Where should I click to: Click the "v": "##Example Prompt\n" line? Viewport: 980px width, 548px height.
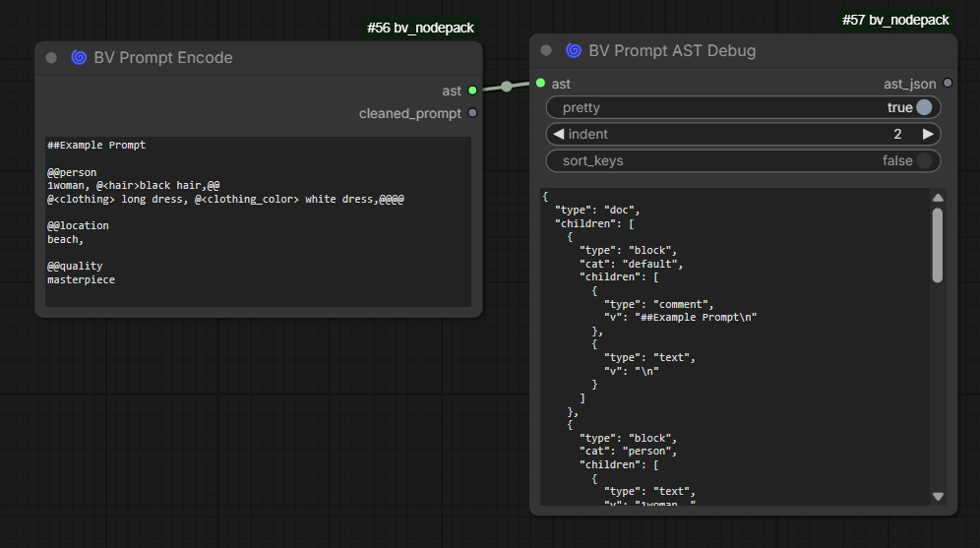[x=681, y=318]
